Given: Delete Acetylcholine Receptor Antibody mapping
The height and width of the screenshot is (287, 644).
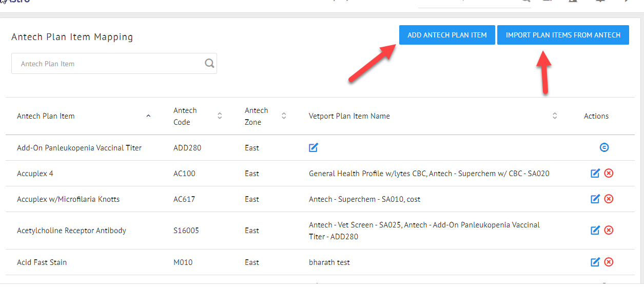Looking at the screenshot, I should click(x=609, y=231).
